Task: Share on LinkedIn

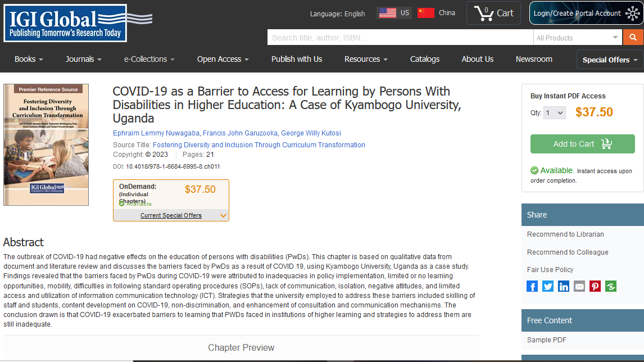Action: click(x=564, y=287)
